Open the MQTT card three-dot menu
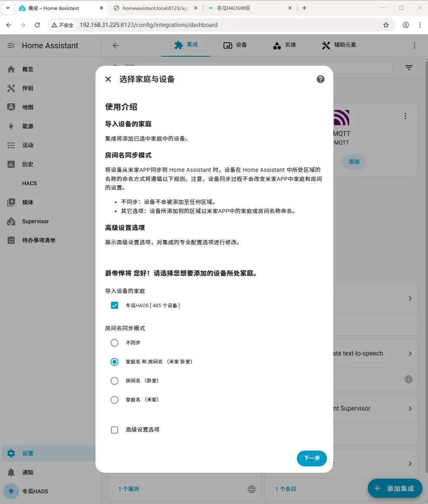428x504 pixels. click(405, 116)
